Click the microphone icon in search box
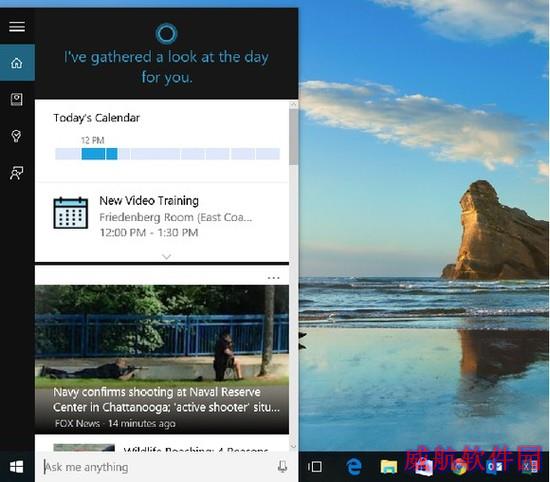 pyautogui.click(x=282, y=467)
